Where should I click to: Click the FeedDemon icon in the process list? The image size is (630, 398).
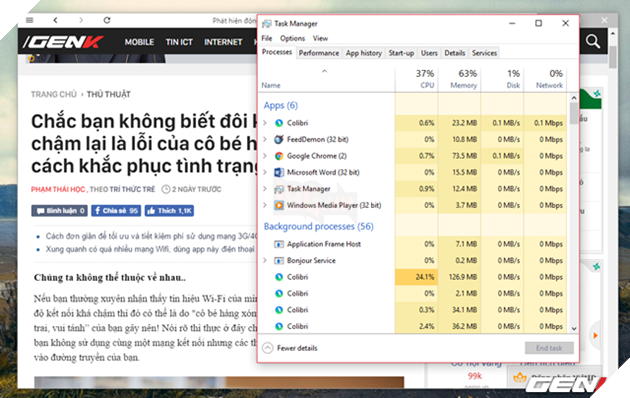(279, 139)
